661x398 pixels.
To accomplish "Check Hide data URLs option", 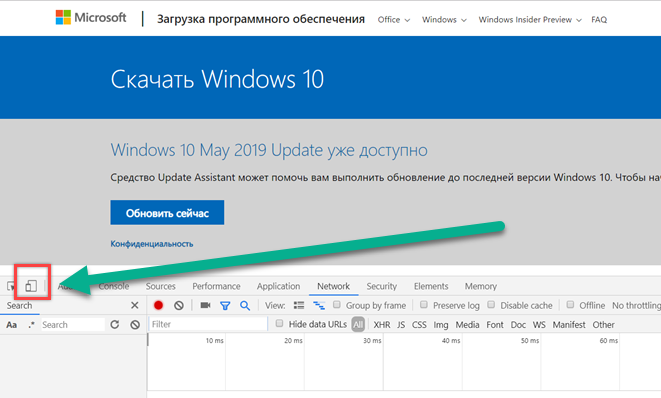I will [279, 323].
